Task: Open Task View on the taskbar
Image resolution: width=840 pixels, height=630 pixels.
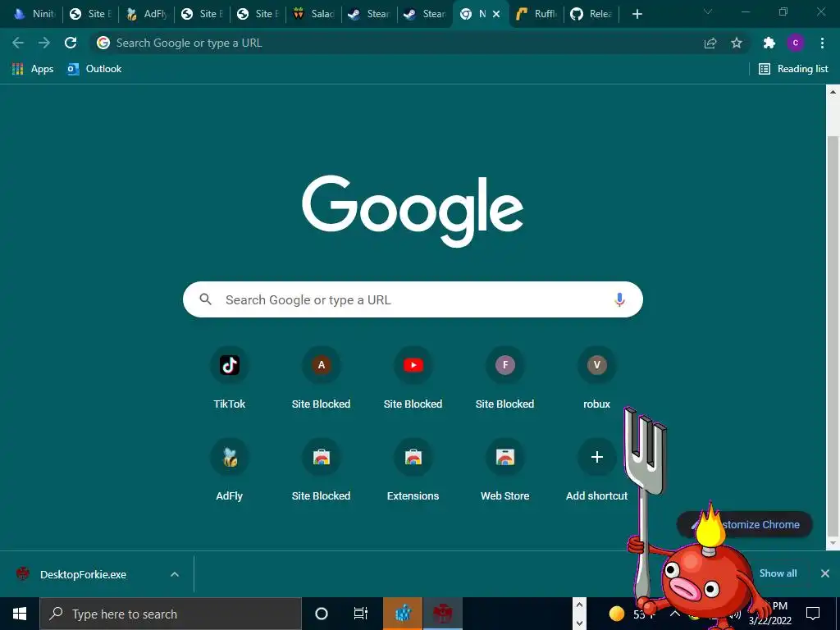Action: click(361, 614)
